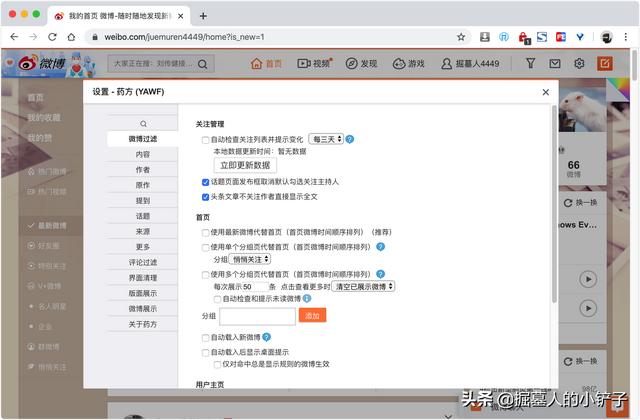Open the 清空已展示微博 dropdown
Screen dimensions: 640x420
363,287
